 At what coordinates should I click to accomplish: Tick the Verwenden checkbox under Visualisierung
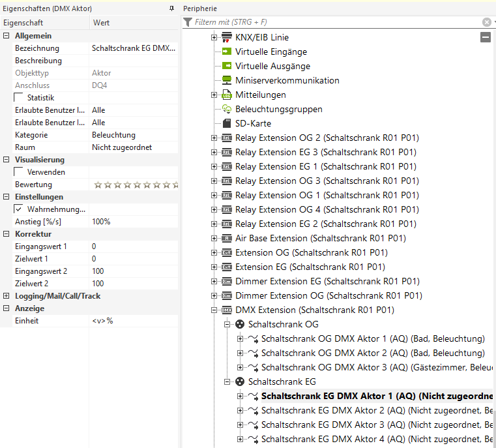click(18, 172)
